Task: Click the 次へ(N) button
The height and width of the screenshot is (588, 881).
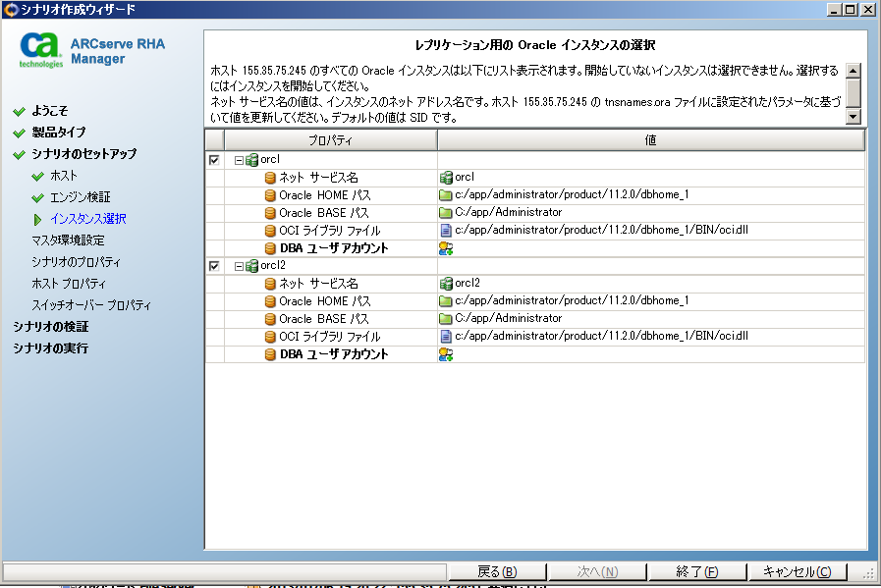Action: click(597, 571)
